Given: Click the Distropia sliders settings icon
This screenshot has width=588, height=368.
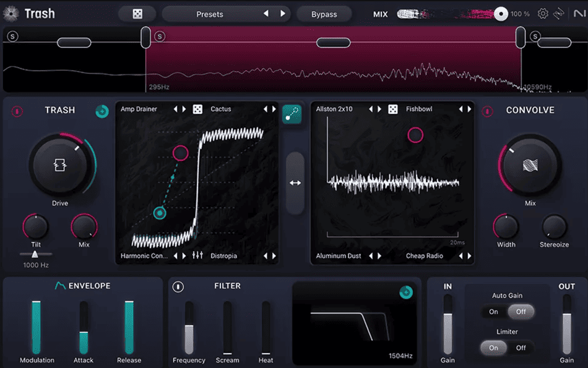Looking at the screenshot, I should 197,255.
